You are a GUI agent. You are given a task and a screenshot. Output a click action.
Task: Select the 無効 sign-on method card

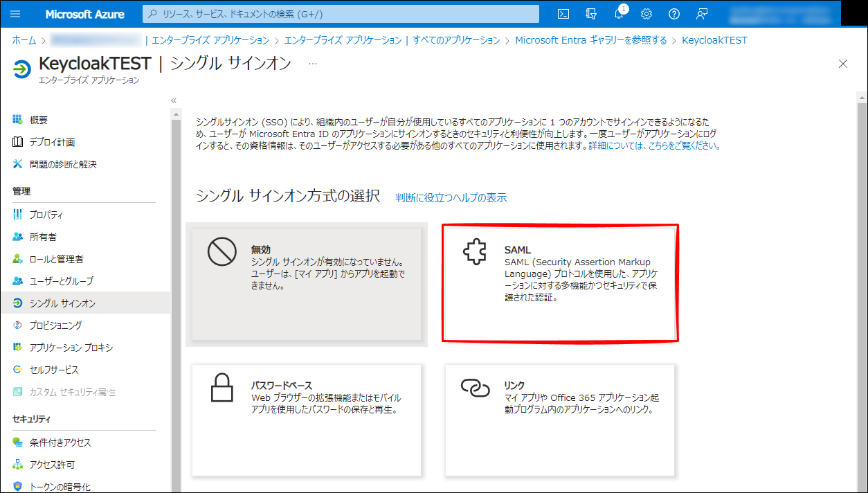[306, 284]
